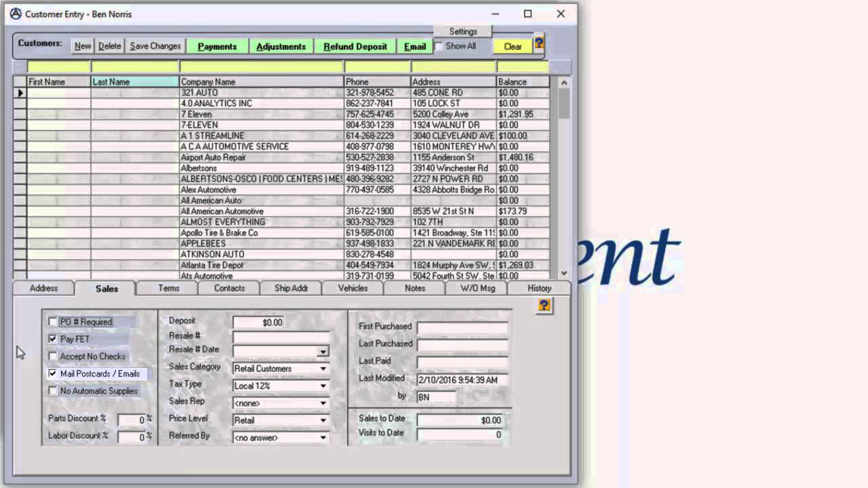Screen dimensions: 868x488
Task: Enable Accept No Checks option
Action: click(x=53, y=357)
